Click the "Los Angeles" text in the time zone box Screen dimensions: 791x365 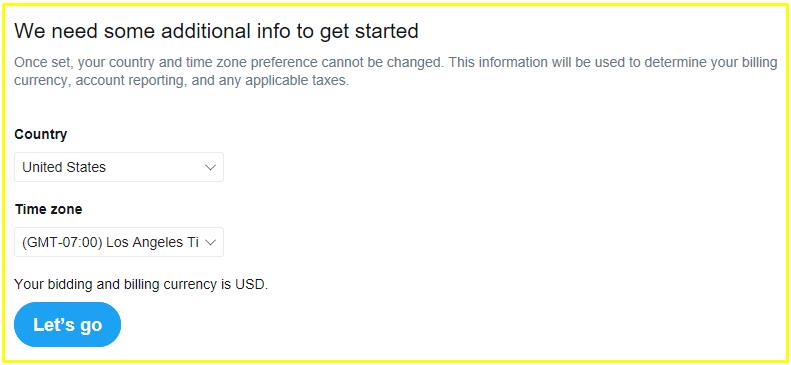coord(149,242)
